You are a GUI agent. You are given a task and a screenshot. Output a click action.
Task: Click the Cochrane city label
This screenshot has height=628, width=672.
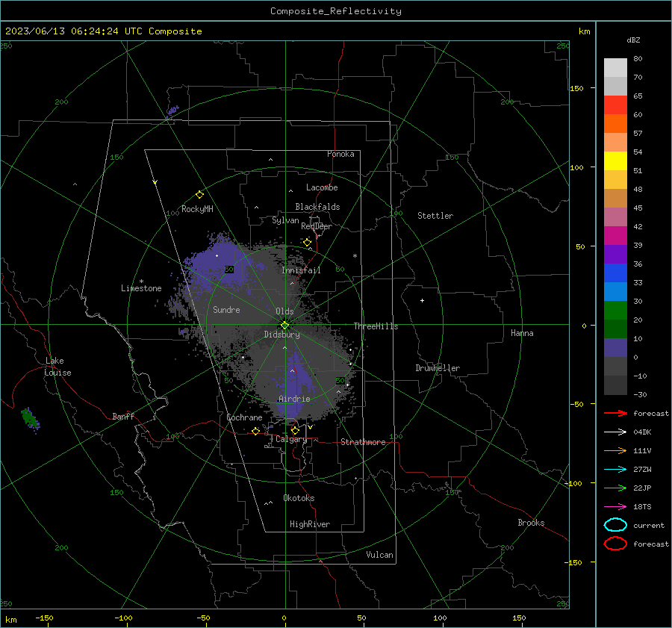pos(244,417)
